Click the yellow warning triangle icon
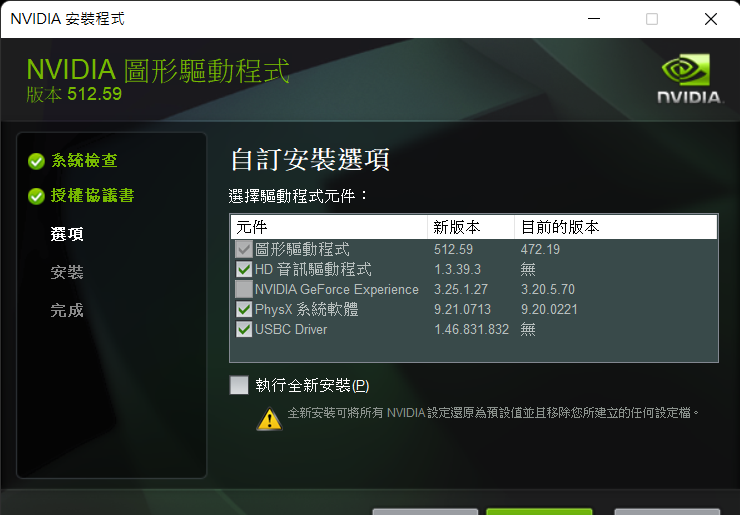 point(269,419)
